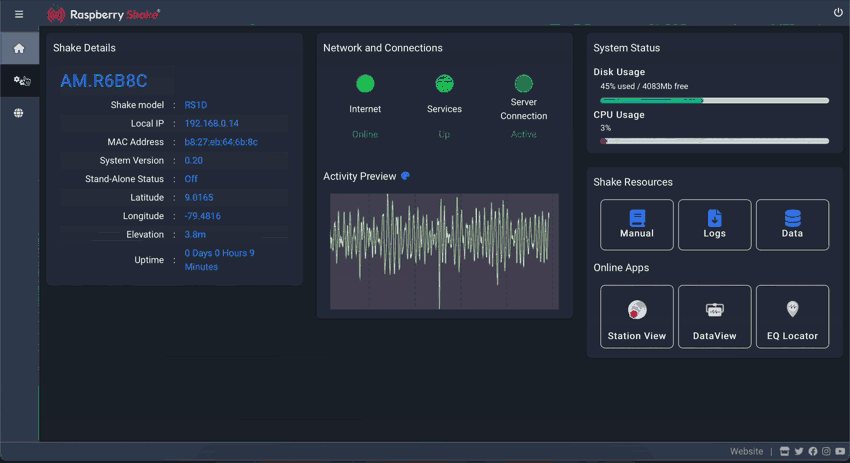Click the Shake Details heading
This screenshot has height=463, width=850.
click(84, 48)
